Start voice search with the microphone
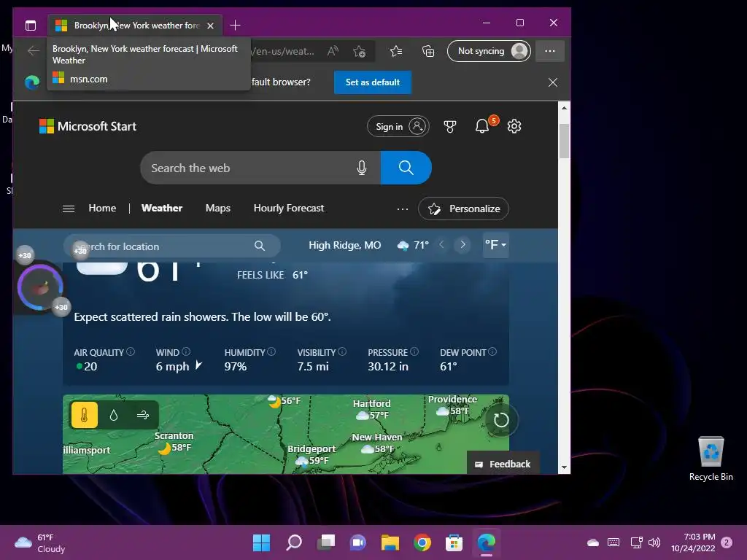This screenshot has height=560, width=747. click(x=362, y=168)
